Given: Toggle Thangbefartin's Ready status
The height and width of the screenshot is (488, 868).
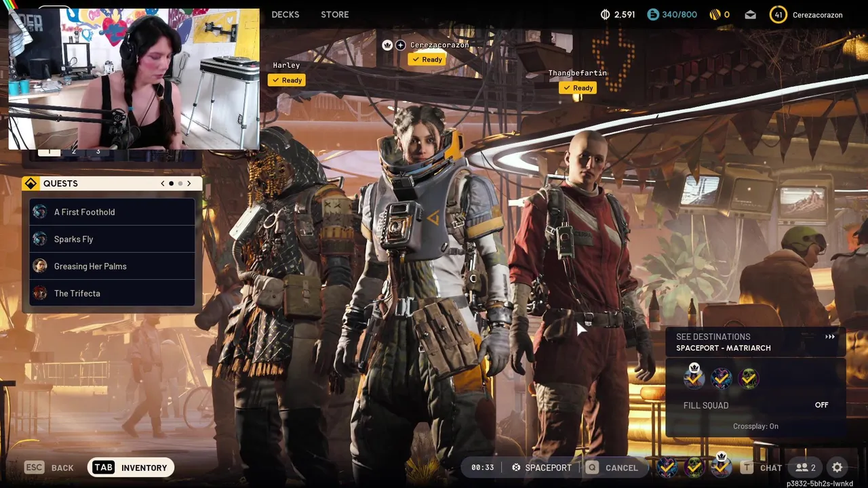Looking at the screenshot, I should pyautogui.click(x=578, y=88).
